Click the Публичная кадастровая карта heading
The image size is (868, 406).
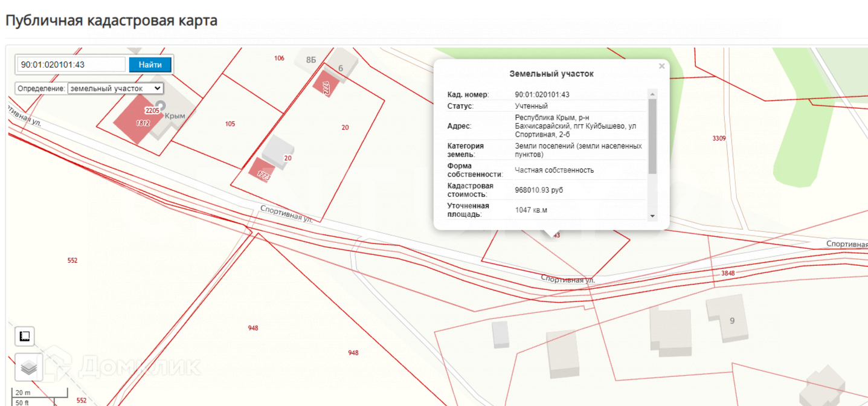pyautogui.click(x=111, y=21)
